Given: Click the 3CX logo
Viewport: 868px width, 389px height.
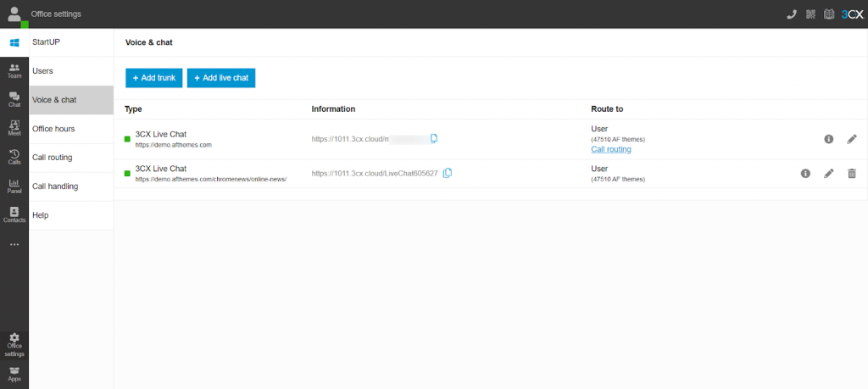Looking at the screenshot, I should click(x=852, y=14).
